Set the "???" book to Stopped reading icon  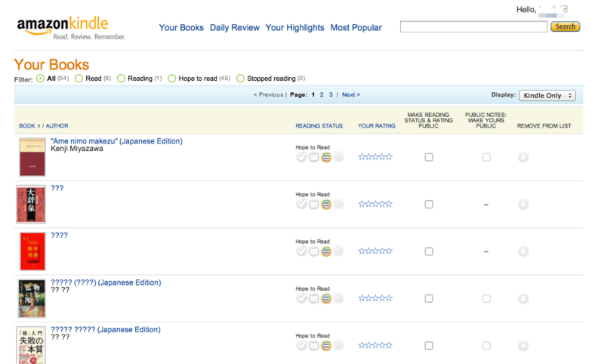338,204
